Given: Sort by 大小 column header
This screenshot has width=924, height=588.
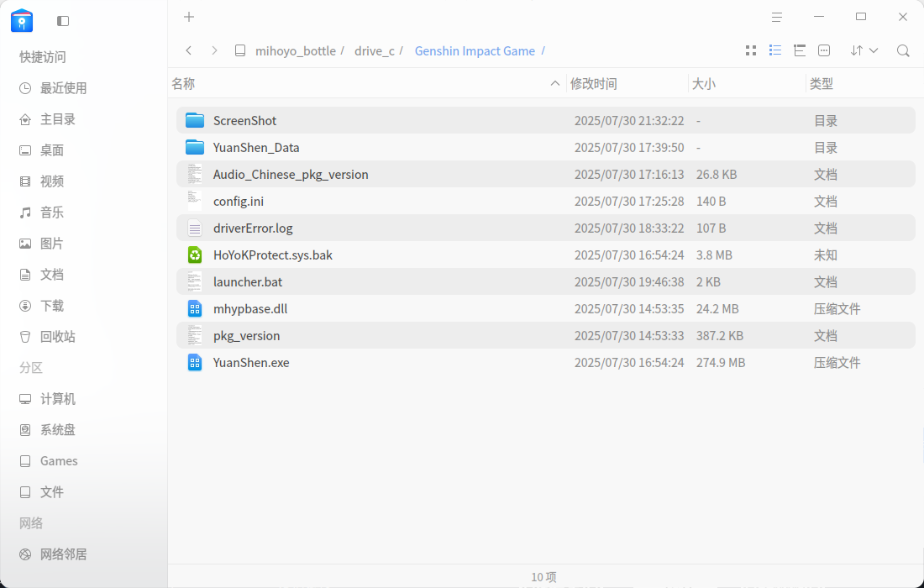Looking at the screenshot, I should [x=704, y=84].
